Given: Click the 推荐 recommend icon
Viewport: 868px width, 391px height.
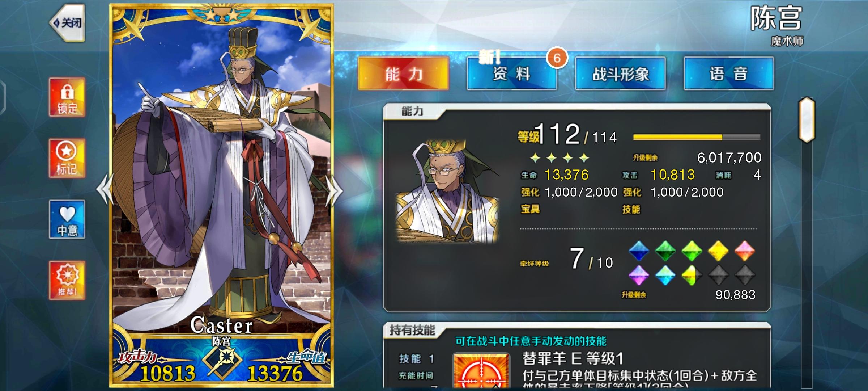Looking at the screenshot, I should 67,280.
